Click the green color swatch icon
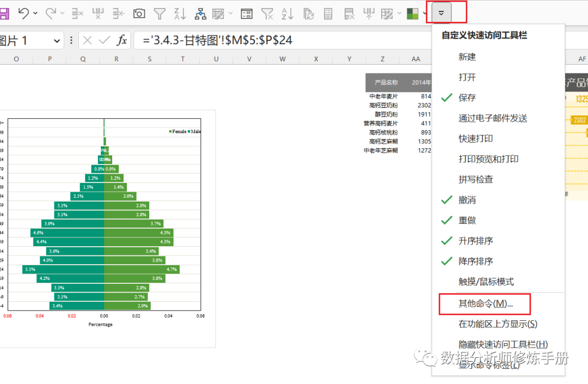 pyautogui.click(x=413, y=13)
